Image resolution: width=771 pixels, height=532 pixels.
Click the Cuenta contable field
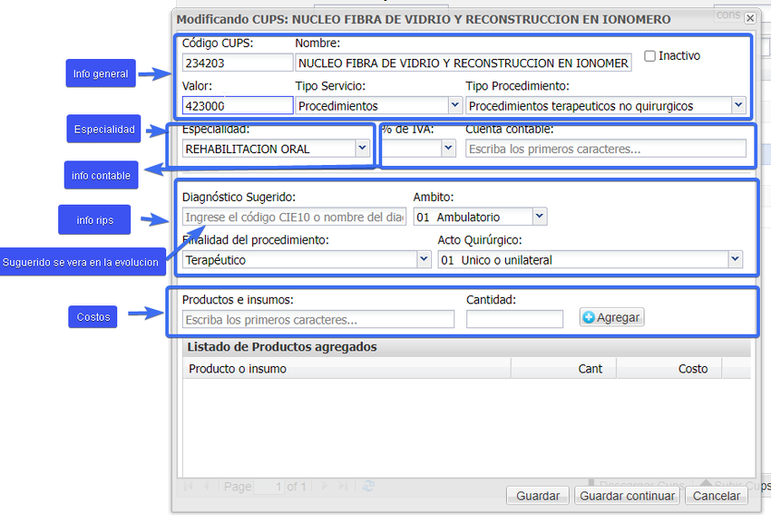point(606,149)
